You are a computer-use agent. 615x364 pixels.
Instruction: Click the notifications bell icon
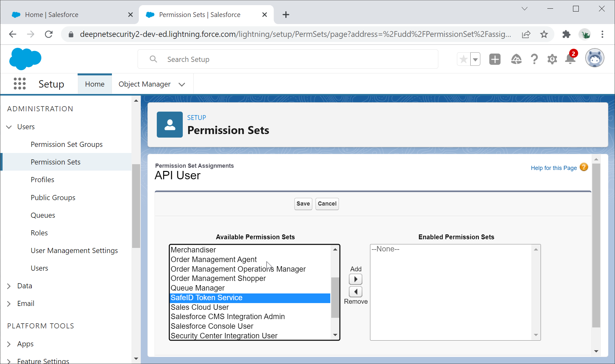[x=570, y=59]
